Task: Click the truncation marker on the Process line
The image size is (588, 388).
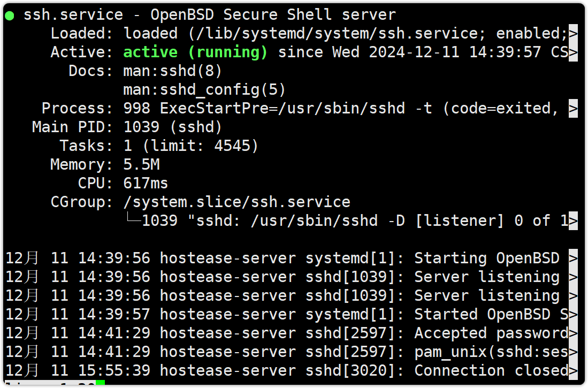Action: point(573,108)
